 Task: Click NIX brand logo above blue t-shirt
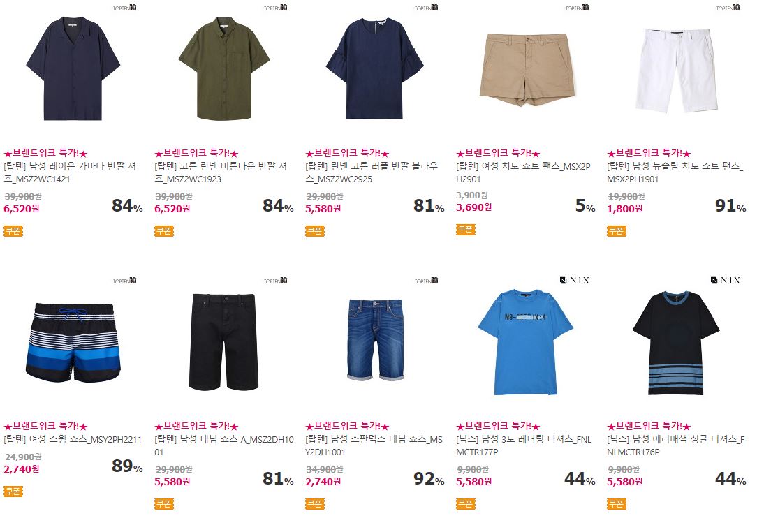575,281
